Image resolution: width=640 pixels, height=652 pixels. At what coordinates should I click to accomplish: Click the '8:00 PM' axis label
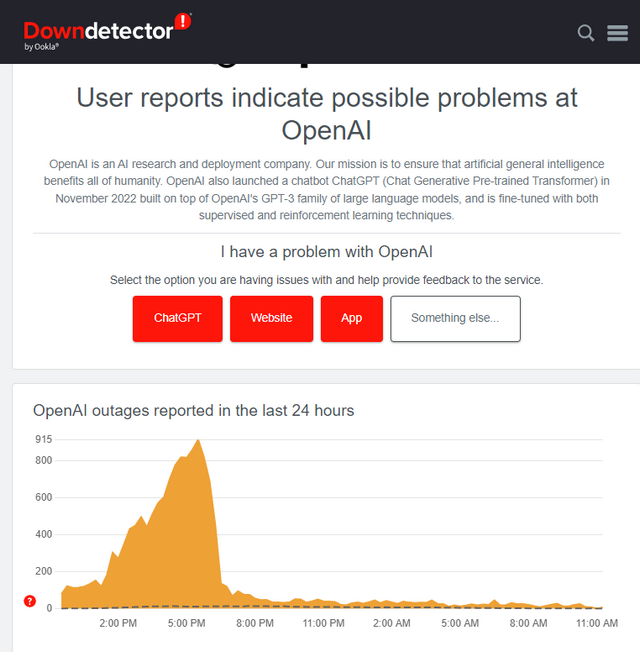[x=255, y=623]
